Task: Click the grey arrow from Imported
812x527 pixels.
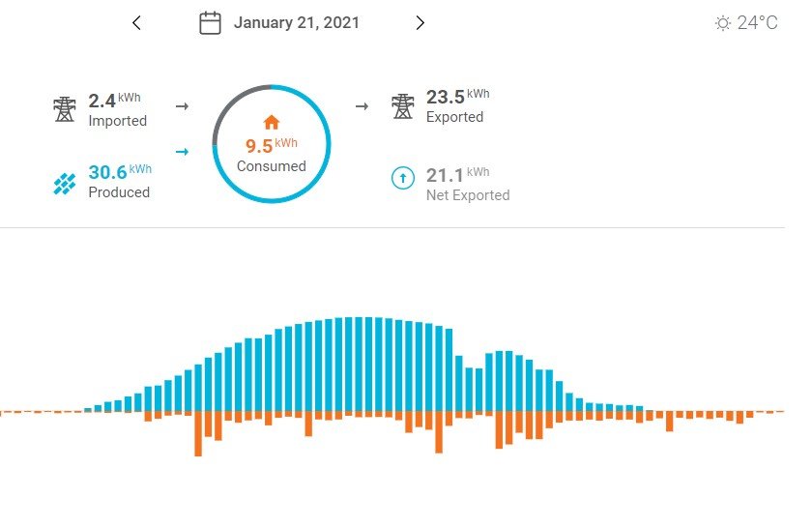Action: 182,106
